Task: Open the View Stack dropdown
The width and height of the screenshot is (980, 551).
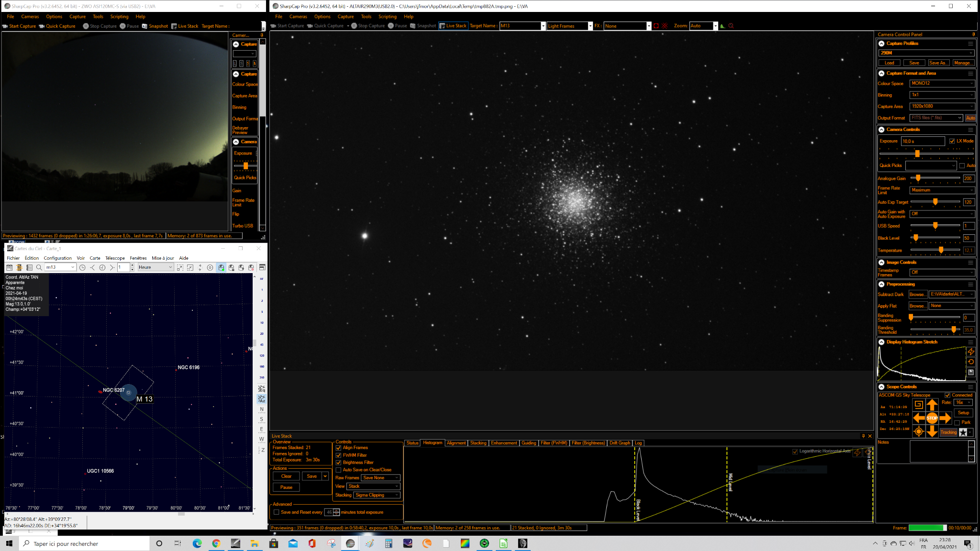Action: [x=373, y=486]
